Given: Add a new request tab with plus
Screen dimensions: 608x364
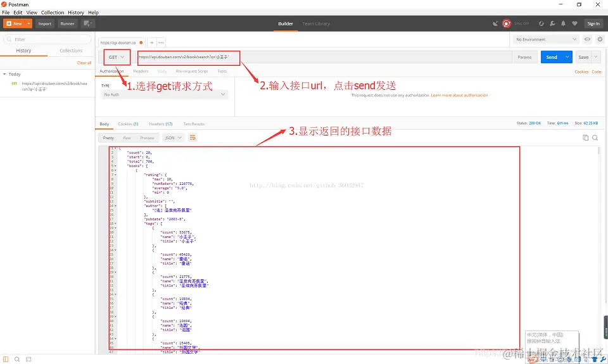Looking at the screenshot, I should click(x=152, y=42).
